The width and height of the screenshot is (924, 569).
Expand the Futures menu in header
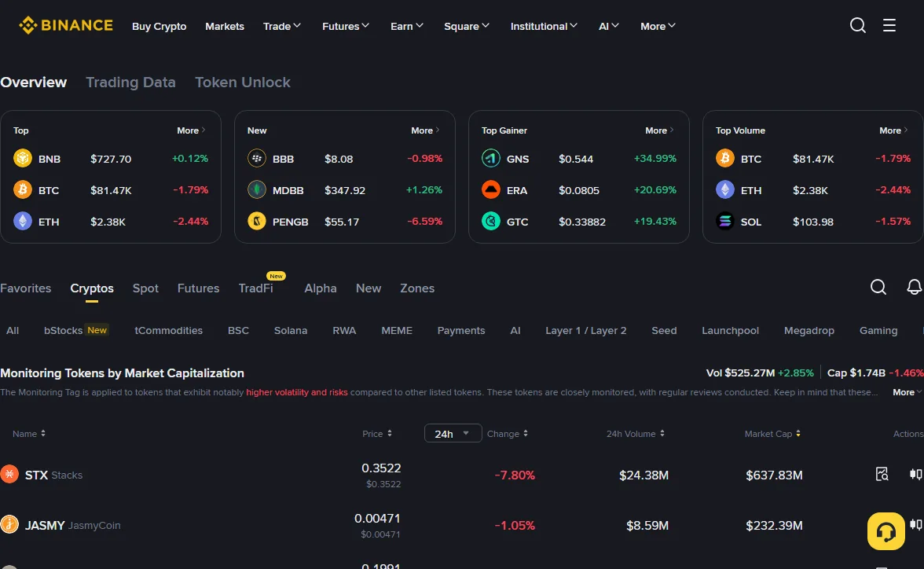pyautogui.click(x=346, y=26)
